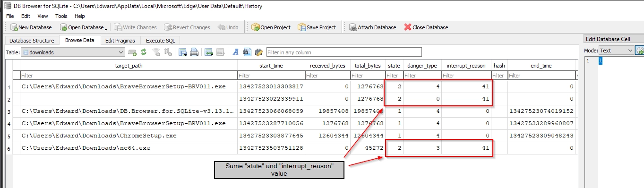
Task: Open the View menu
Action: point(43,16)
